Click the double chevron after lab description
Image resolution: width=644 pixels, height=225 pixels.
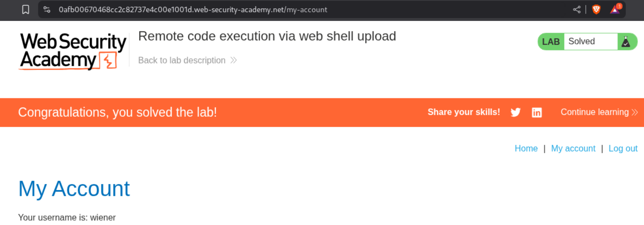[x=234, y=60]
